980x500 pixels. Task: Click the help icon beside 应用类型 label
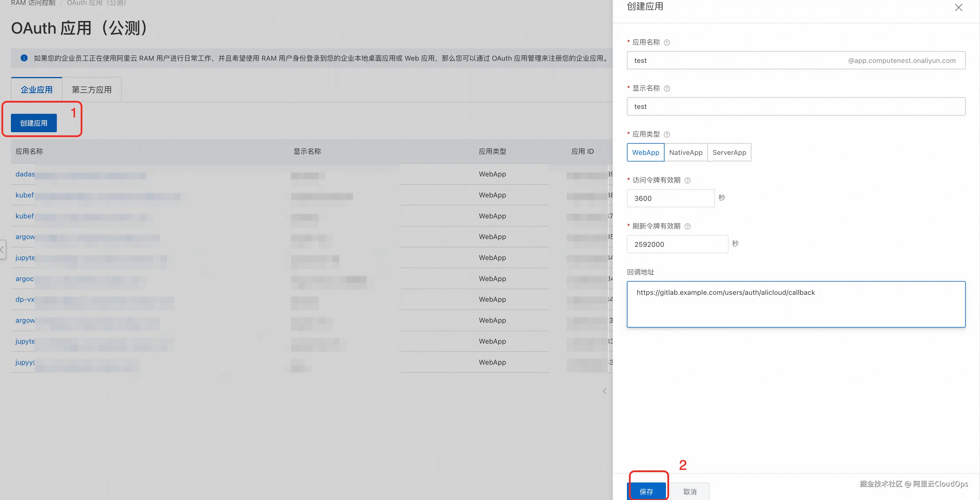(667, 134)
